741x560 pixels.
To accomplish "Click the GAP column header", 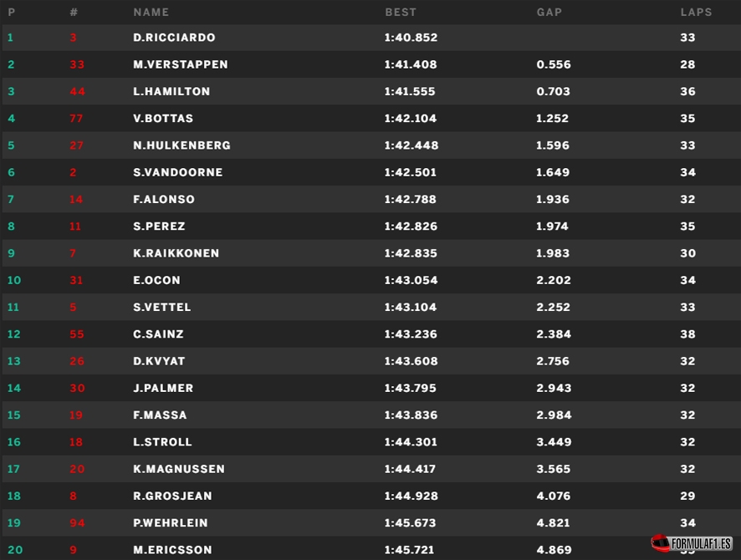I will pyautogui.click(x=549, y=13).
